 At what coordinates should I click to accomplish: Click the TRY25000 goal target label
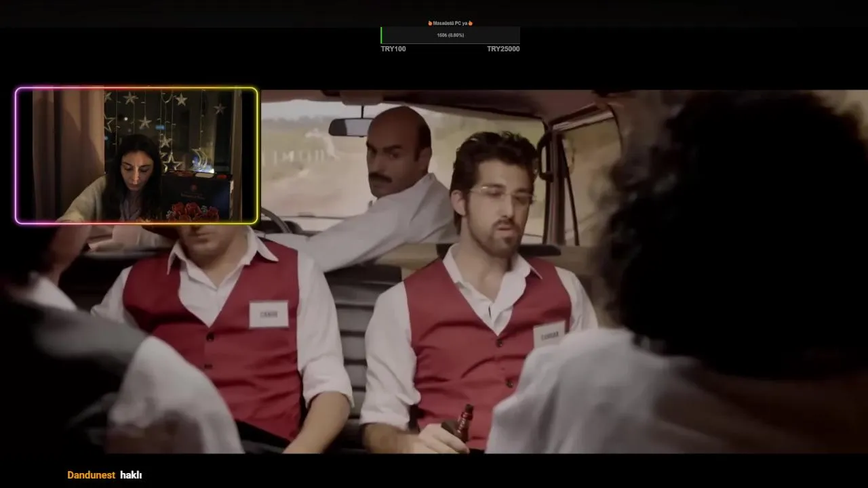point(503,49)
